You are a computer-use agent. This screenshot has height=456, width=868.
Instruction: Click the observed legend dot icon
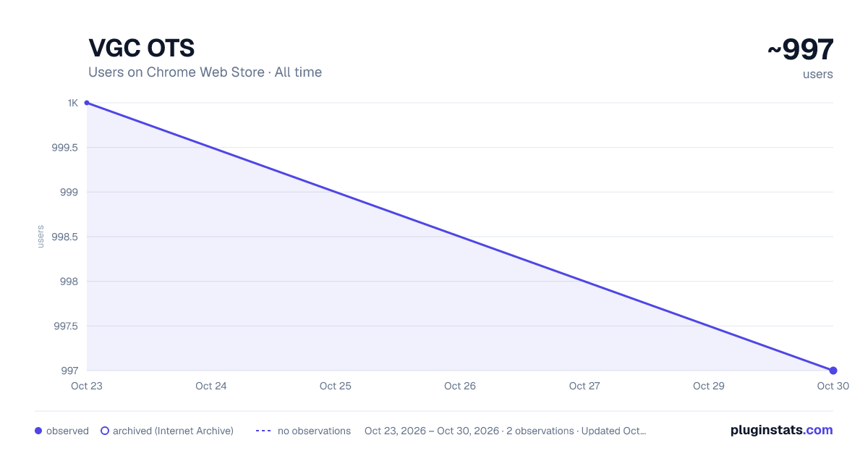[x=38, y=431]
